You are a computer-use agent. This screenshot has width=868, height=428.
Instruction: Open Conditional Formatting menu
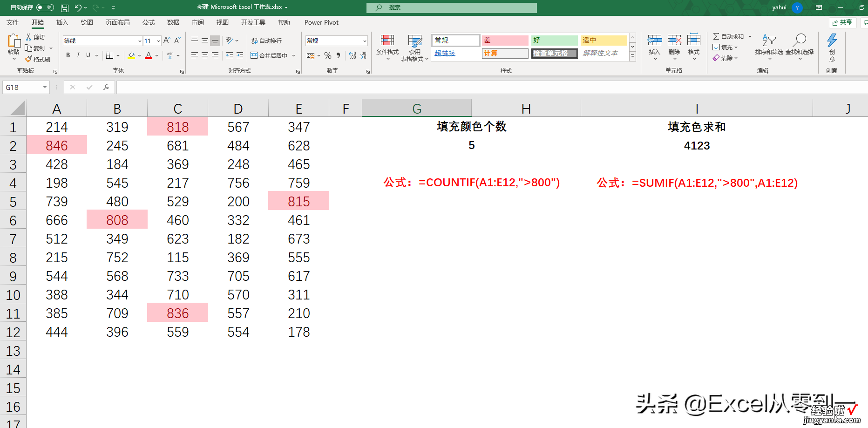click(387, 48)
